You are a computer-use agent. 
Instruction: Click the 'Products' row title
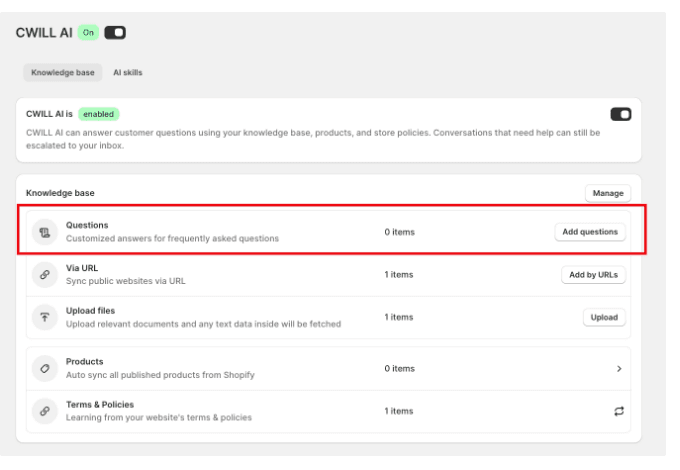point(85,362)
